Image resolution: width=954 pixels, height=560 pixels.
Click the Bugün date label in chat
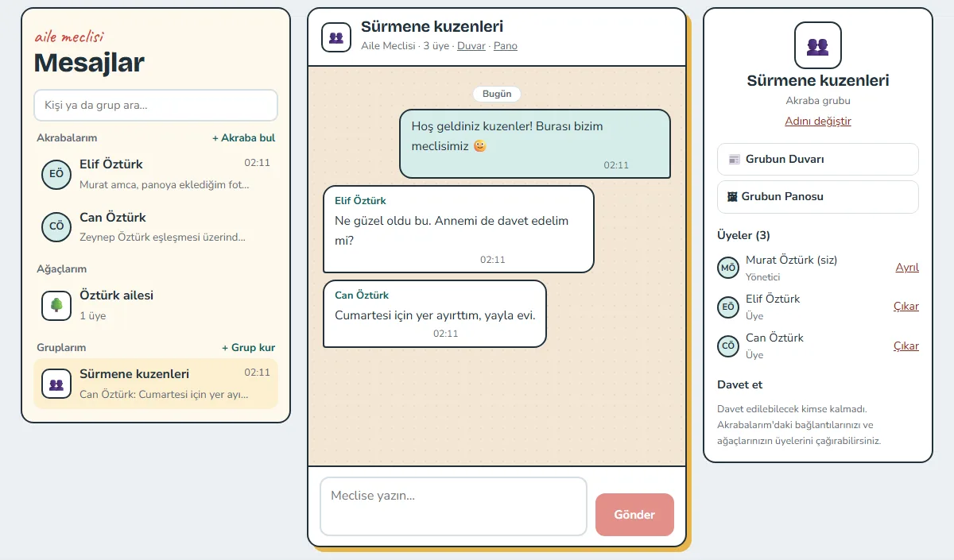(497, 94)
